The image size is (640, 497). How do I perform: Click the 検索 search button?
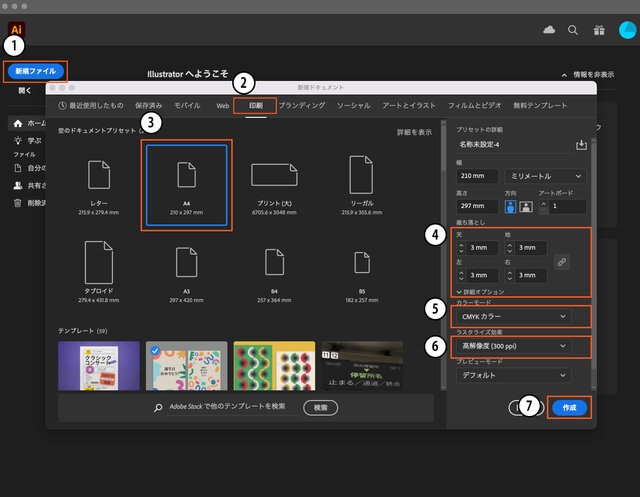(x=320, y=408)
